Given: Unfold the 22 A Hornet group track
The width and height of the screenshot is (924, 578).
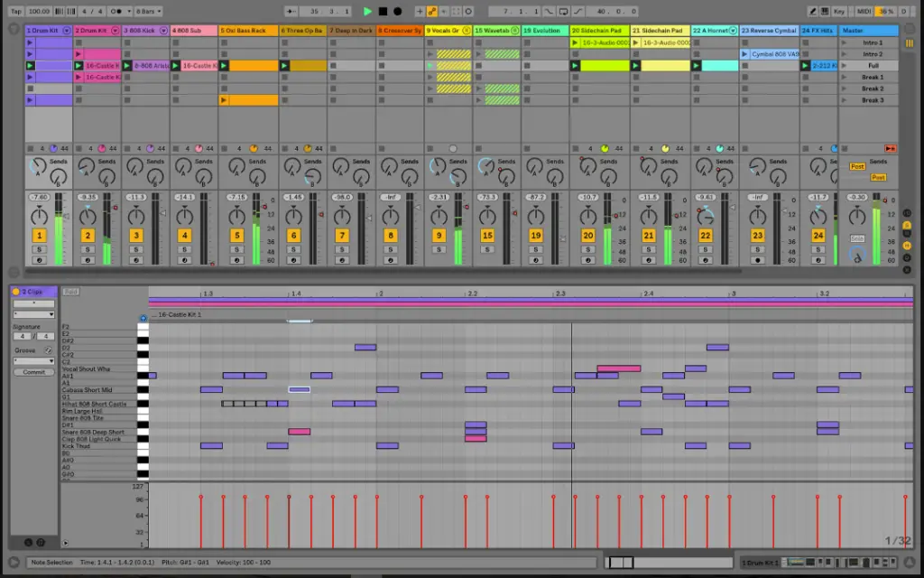Looking at the screenshot, I should click(733, 30).
